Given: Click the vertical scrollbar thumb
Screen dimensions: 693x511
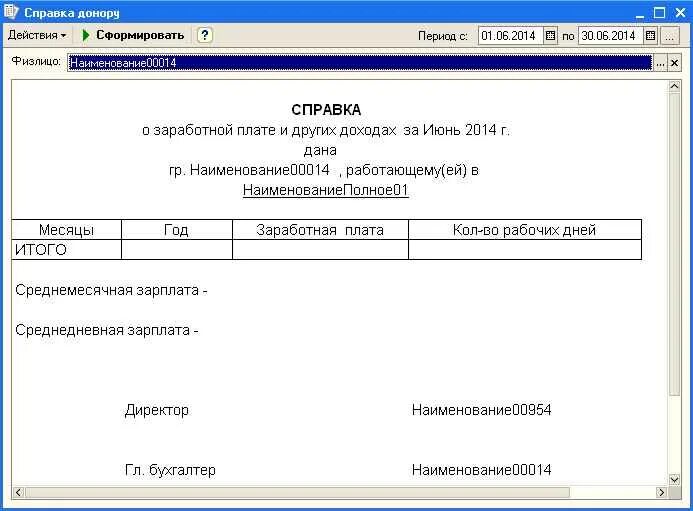Looking at the screenshot, I should tap(674, 244).
